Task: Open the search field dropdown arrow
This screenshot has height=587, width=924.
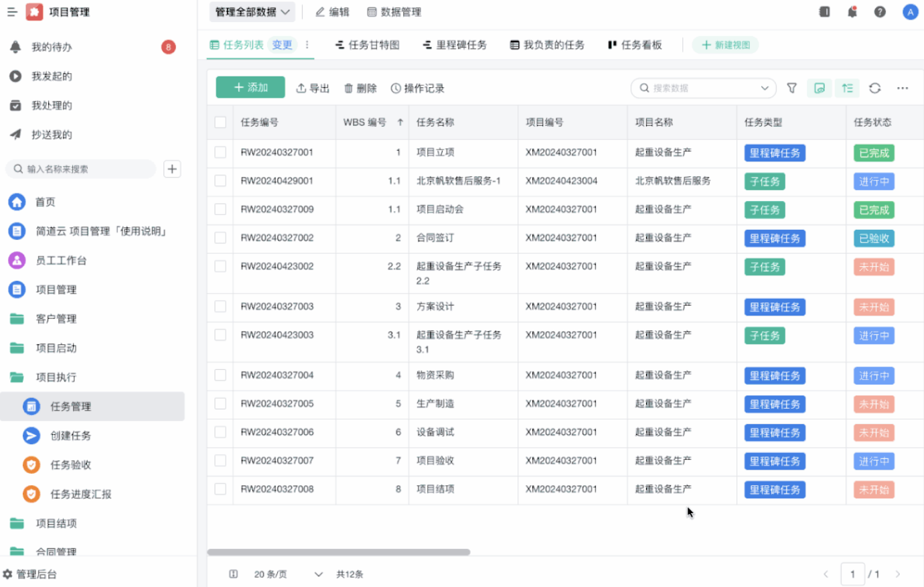Action: tap(764, 88)
